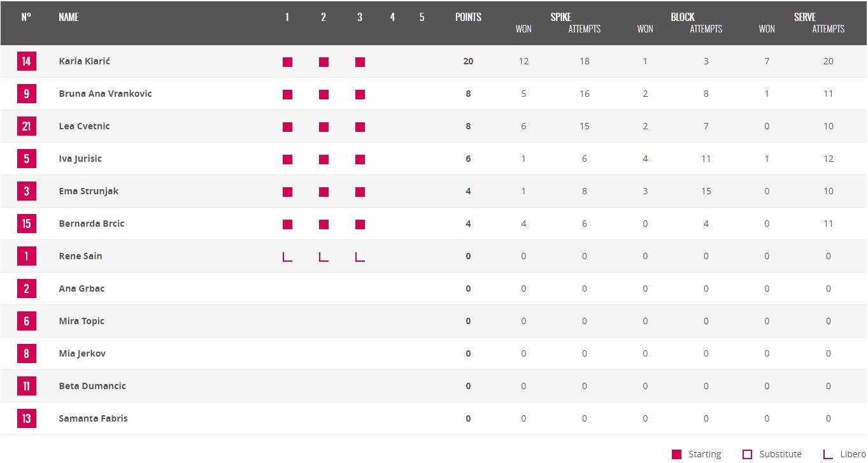Viewport: 868px width, 463px height.
Task: Click the number 9 jersey badge
Action: [x=26, y=94]
